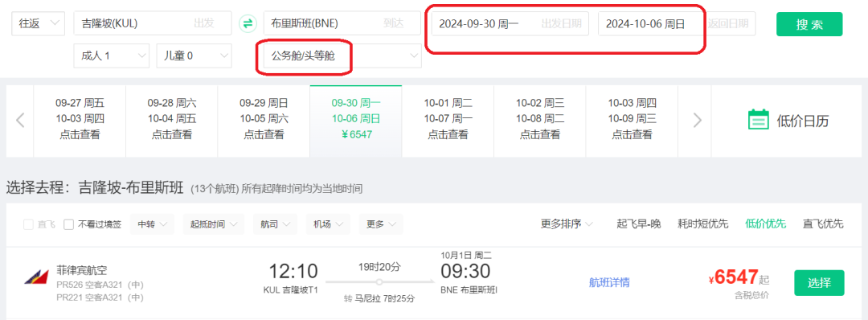Expand the 成人 1 passenger dropdown

(x=111, y=55)
